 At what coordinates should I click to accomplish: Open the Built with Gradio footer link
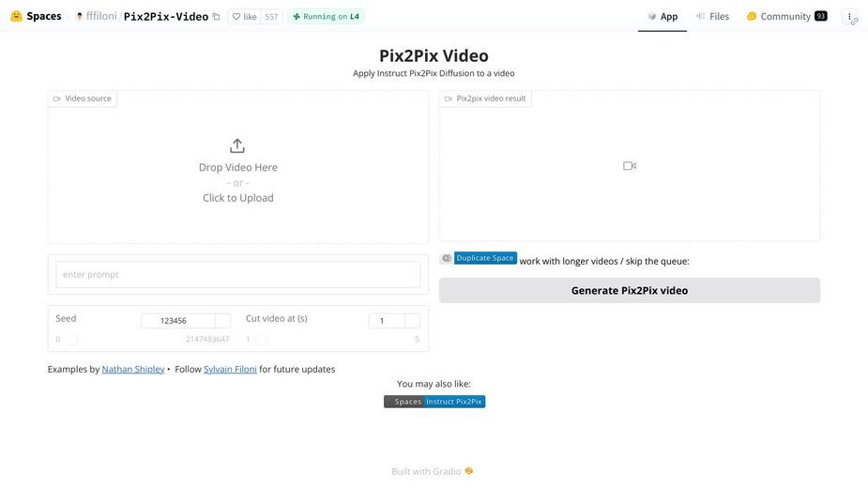click(x=433, y=471)
